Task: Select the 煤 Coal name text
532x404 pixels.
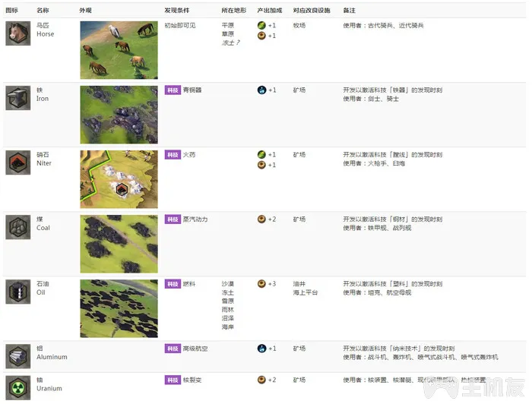Action: coord(43,223)
